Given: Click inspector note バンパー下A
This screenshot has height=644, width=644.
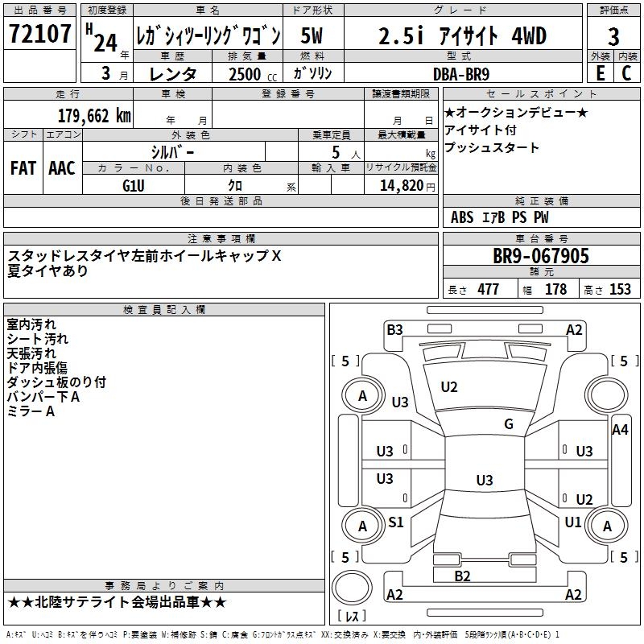Looking at the screenshot, I should 43,397.
